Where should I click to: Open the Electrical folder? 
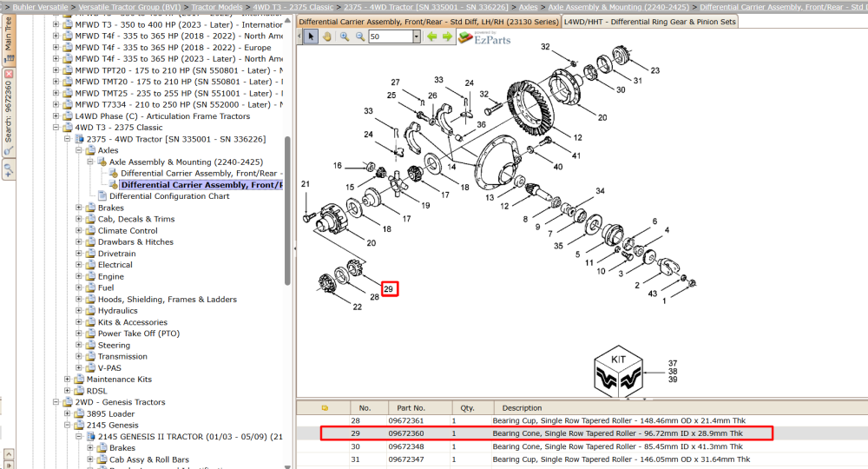115,265
